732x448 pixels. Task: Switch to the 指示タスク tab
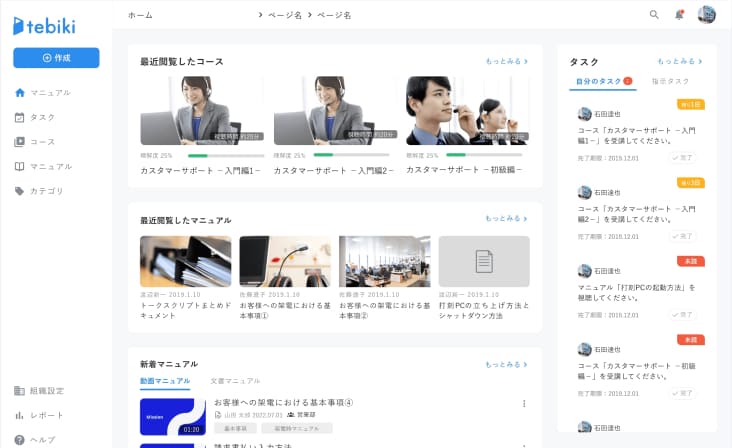(x=670, y=81)
